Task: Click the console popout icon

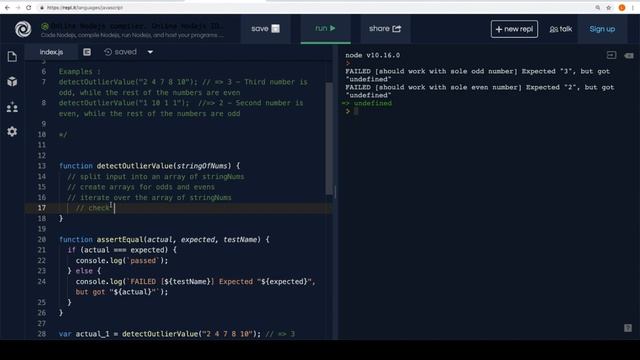Action: coord(611,55)
